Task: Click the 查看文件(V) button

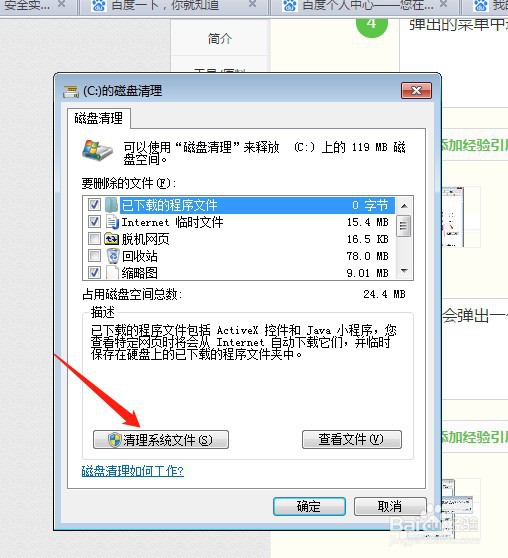Action: 351,439
